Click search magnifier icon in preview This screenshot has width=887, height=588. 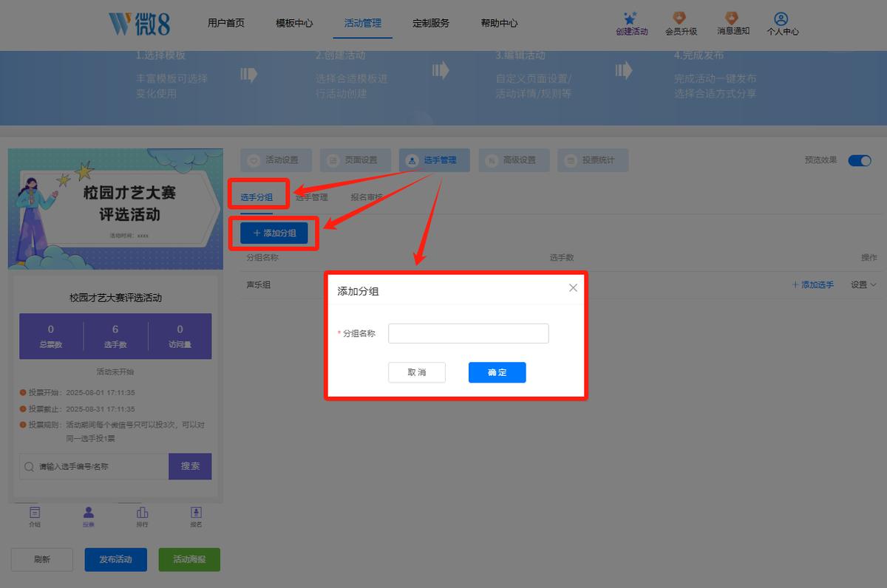pyautogui.click(x=30, y=467)
